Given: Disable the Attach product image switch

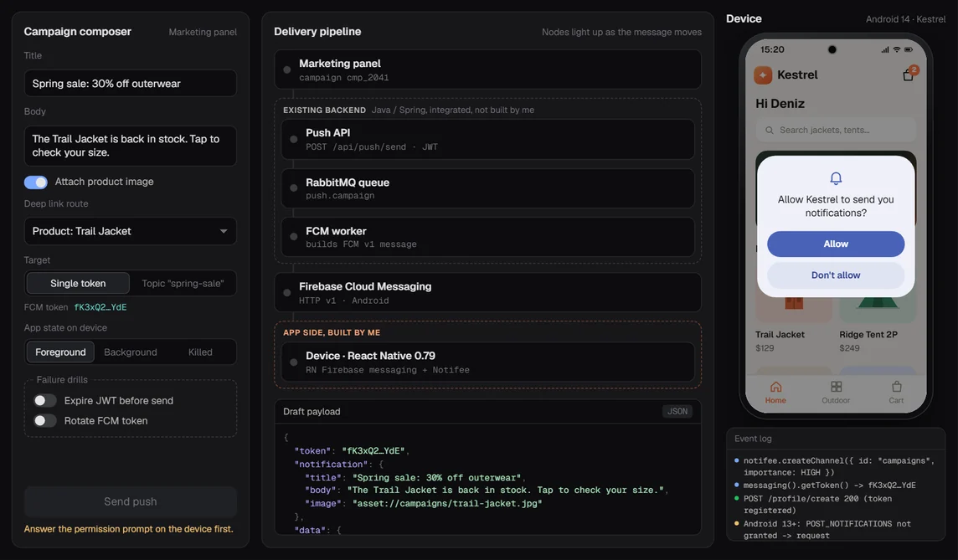Looking at the screenshot, I should [x=35, y=182].
